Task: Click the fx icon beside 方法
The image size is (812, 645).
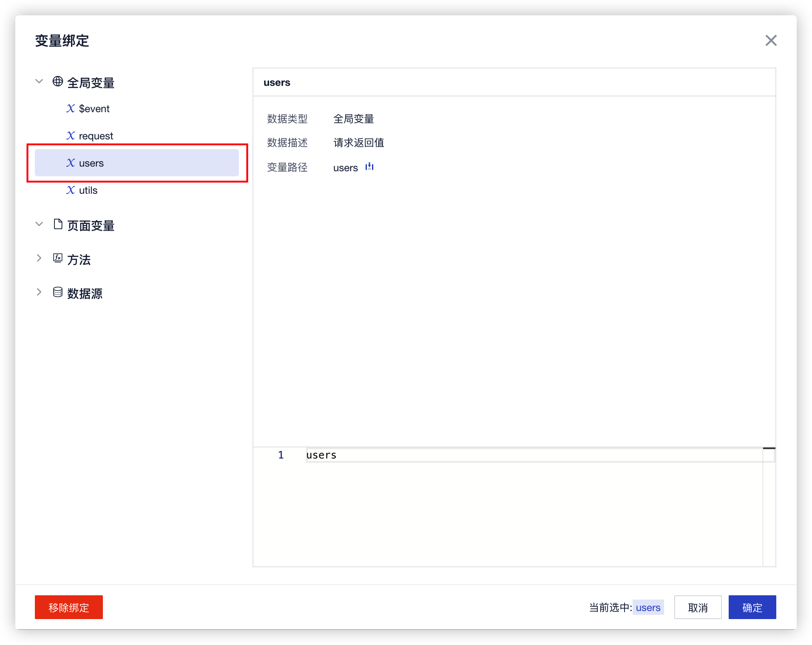Action: click(x=58, y=258)
